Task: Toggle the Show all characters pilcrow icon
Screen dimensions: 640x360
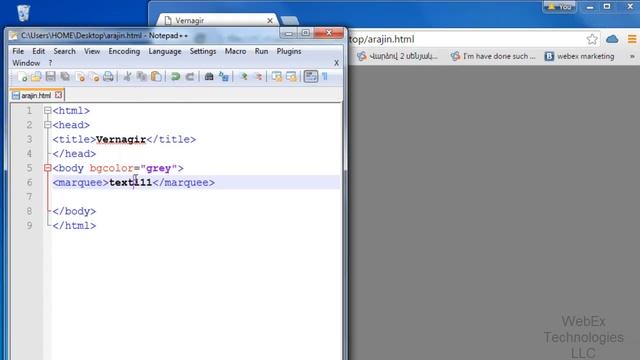Action: pos(325,76)
